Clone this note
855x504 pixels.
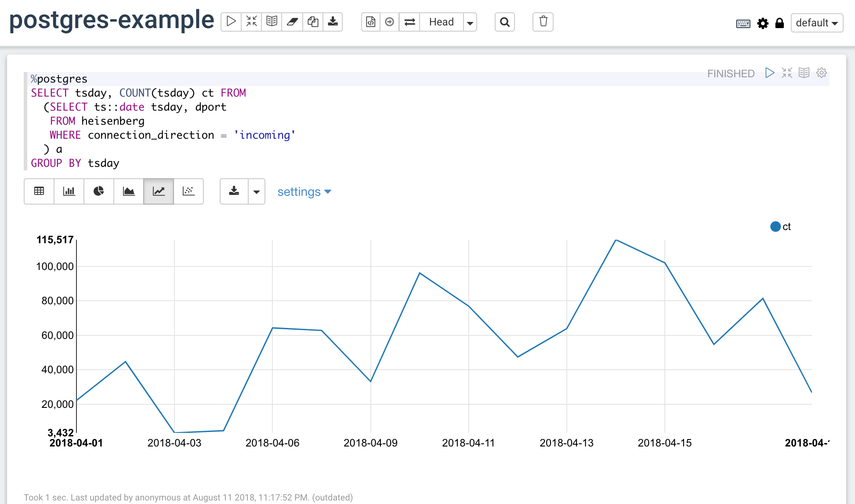tap(313, 22)
